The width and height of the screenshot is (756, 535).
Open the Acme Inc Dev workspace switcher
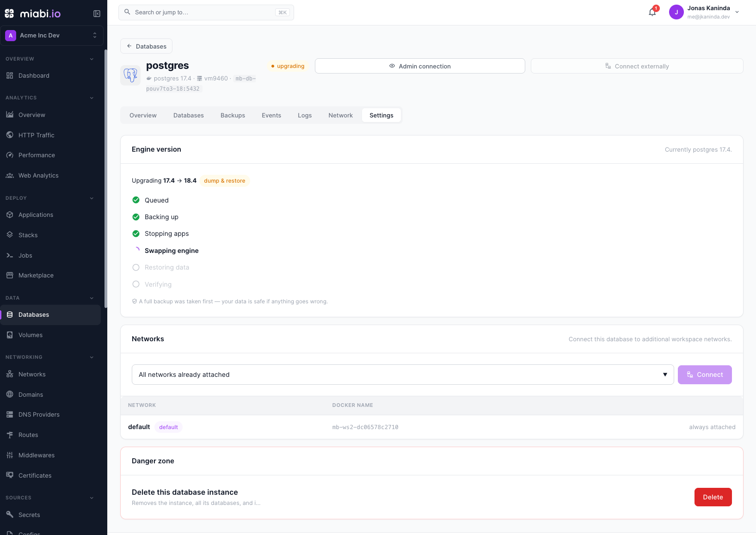coord(51,36)
